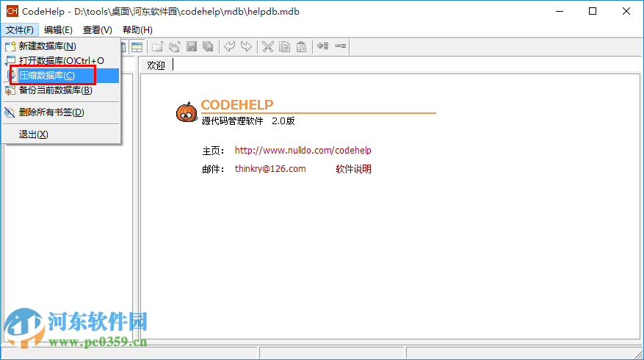Open the 软件说明 link
The image size is (644, 360).
coord(353,169)
